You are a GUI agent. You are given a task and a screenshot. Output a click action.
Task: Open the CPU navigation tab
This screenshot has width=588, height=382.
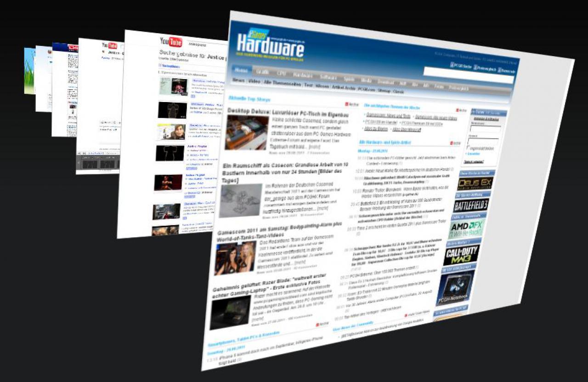click(282, 74)
